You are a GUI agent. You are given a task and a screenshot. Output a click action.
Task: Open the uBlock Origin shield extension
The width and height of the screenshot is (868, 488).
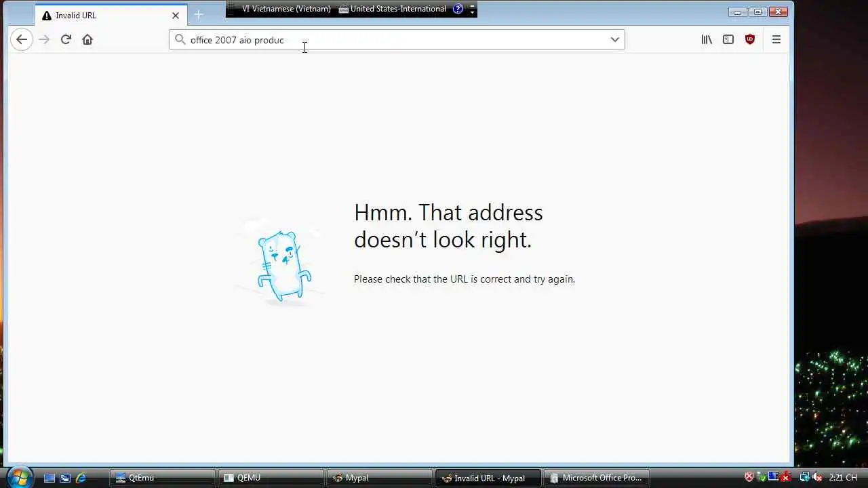coord(750,39)
